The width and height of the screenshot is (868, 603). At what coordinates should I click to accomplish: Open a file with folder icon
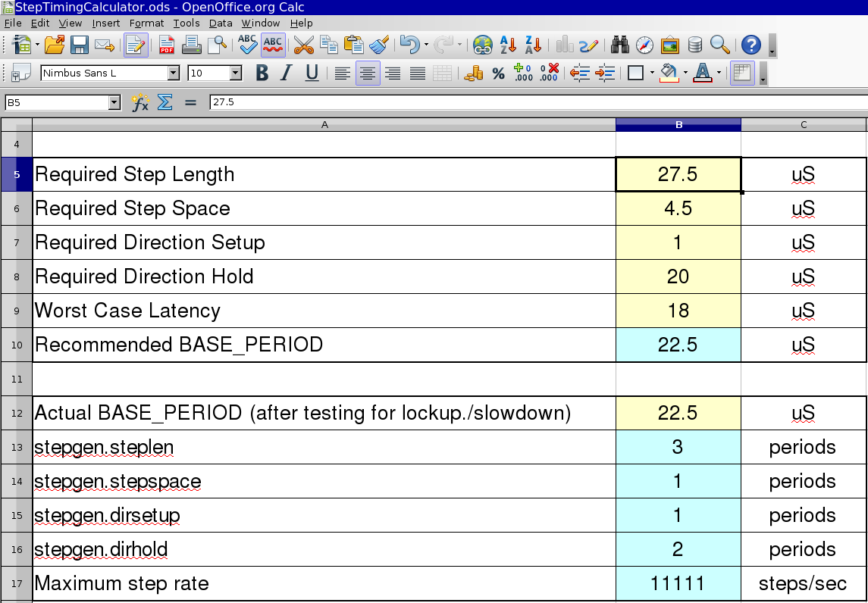(x=55, y=45)
